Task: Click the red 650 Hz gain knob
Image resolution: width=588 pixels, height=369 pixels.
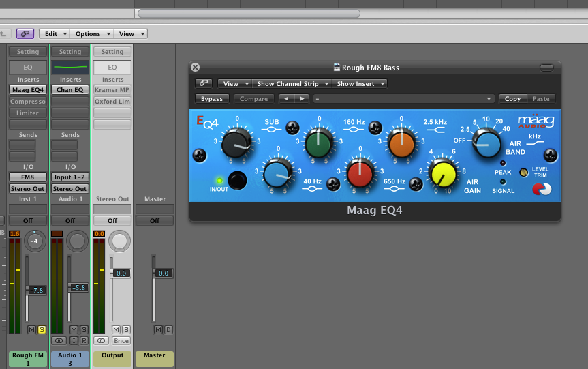Action: pyautogui.click(x=360, y=173)
